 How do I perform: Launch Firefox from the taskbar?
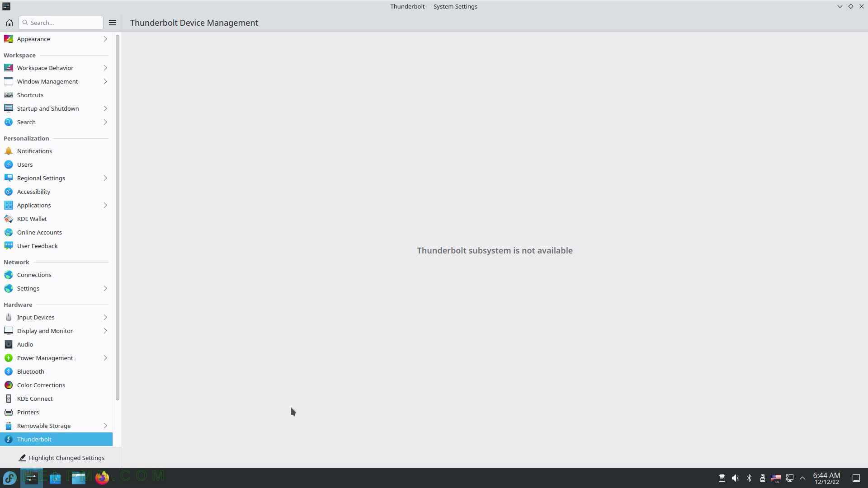click(102, 478)
